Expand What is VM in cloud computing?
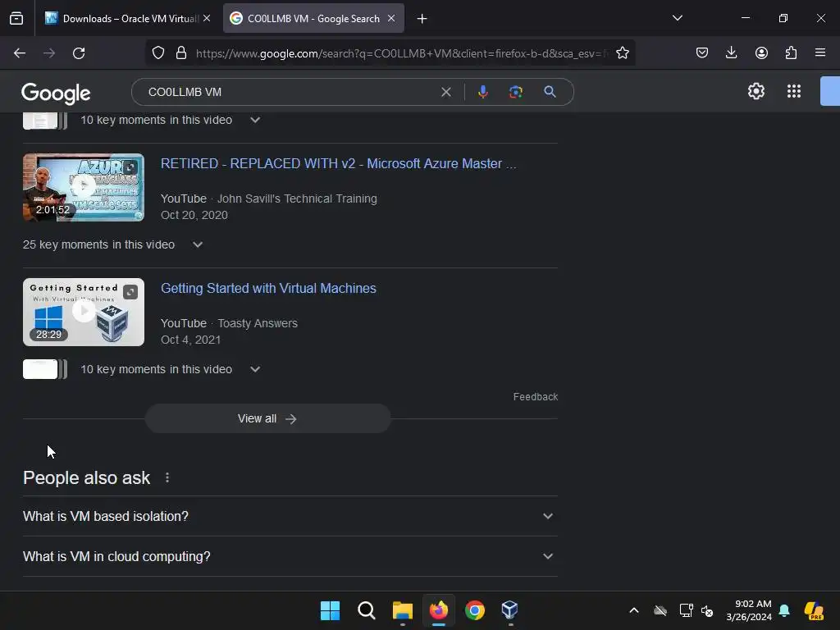840x630 pixels. coord(290,556)
